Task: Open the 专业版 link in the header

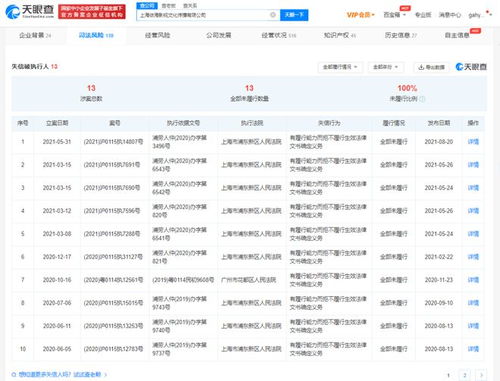Action: [423, 15]
